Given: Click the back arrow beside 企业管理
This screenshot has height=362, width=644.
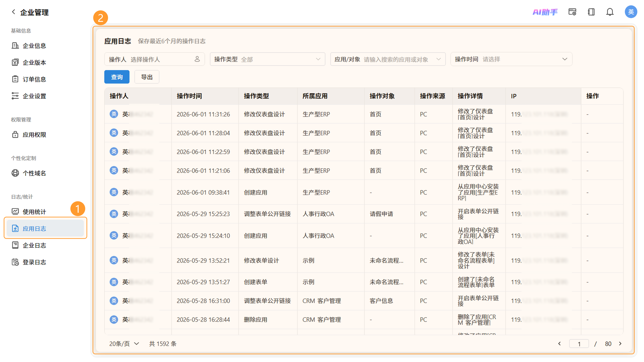Looking at the screenshot, I should click(x=13, y=12).
